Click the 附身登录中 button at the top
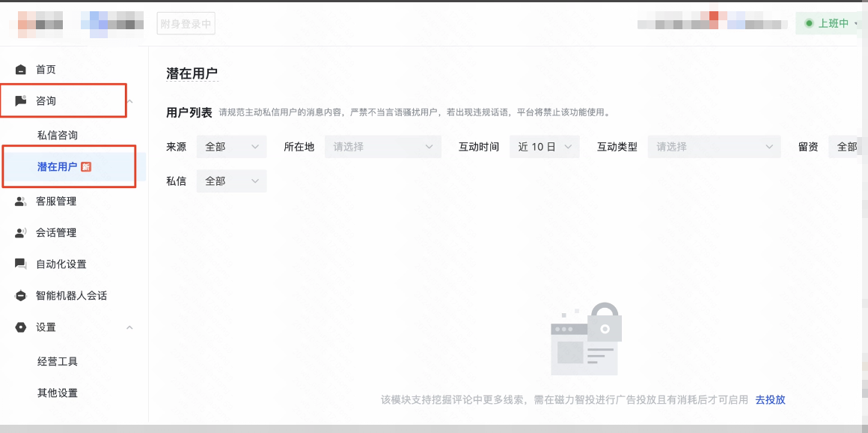868x433 pixels. 185,23
